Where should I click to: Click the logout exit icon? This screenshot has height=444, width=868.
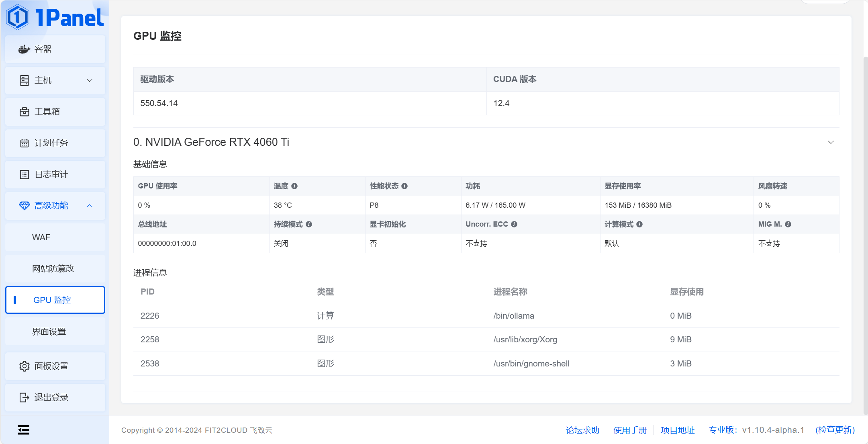point(24,397)
